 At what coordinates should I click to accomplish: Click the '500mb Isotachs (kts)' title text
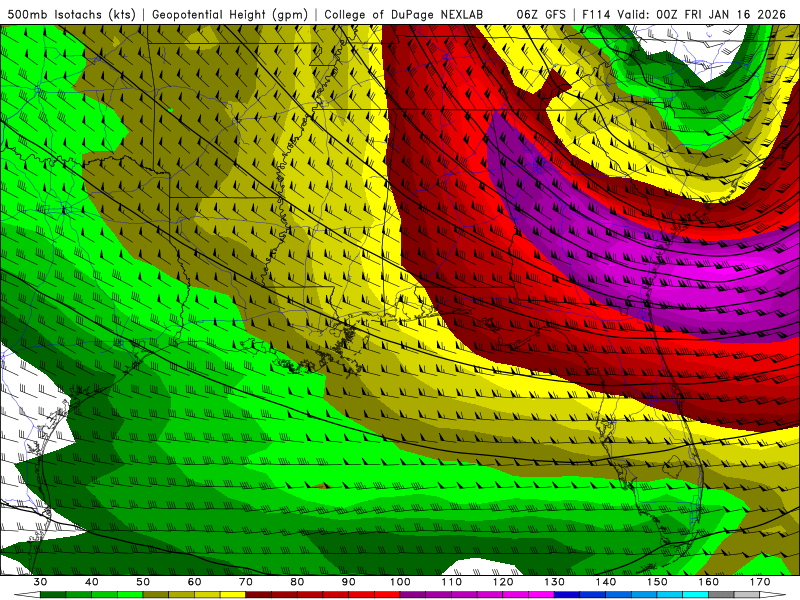coord(71,15)
